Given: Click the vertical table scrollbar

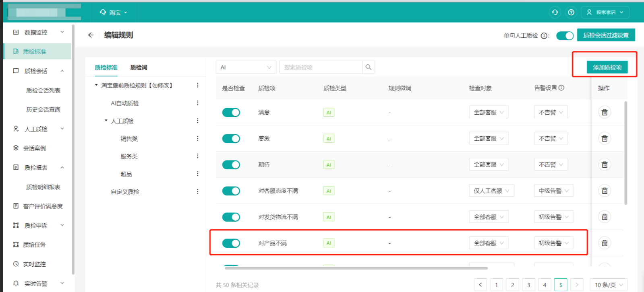Looking at the screenshot, I should pyautogui.click(x=625, y=153).
